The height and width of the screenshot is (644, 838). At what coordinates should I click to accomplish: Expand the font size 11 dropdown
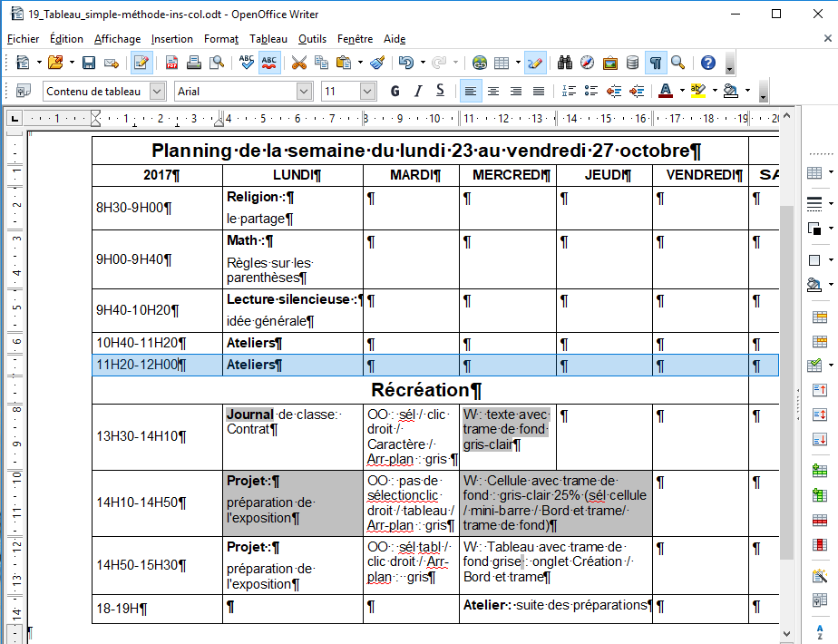click(x=367, y=92)
